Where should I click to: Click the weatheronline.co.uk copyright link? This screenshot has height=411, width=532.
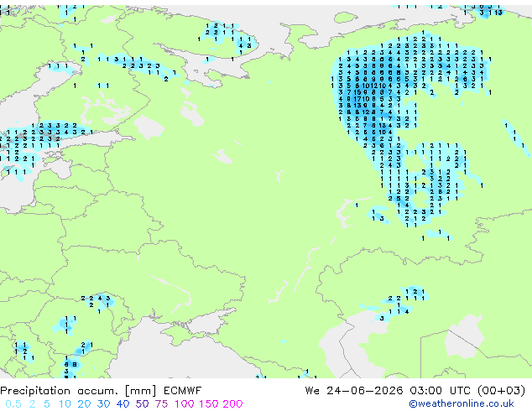click(462, 403)
